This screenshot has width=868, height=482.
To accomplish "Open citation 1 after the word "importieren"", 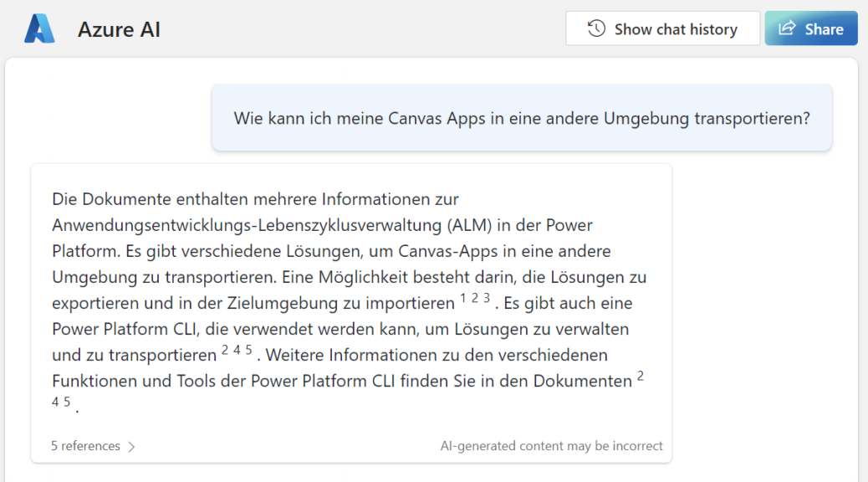I will (463, 298).
